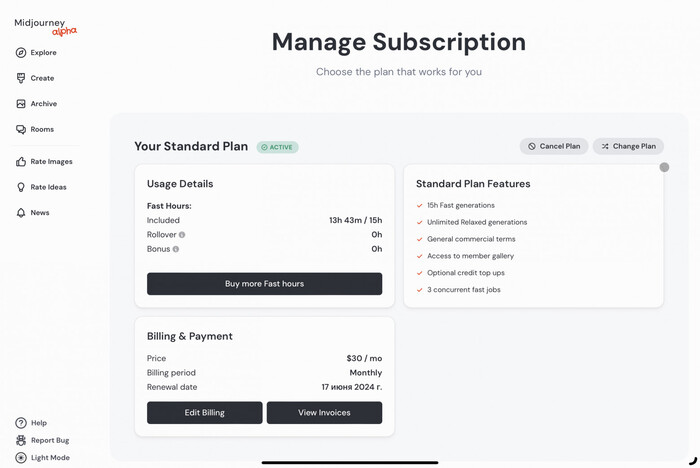Click the Create brush icon
Viewport: 700px width, 468px height.
click(21, 78)
